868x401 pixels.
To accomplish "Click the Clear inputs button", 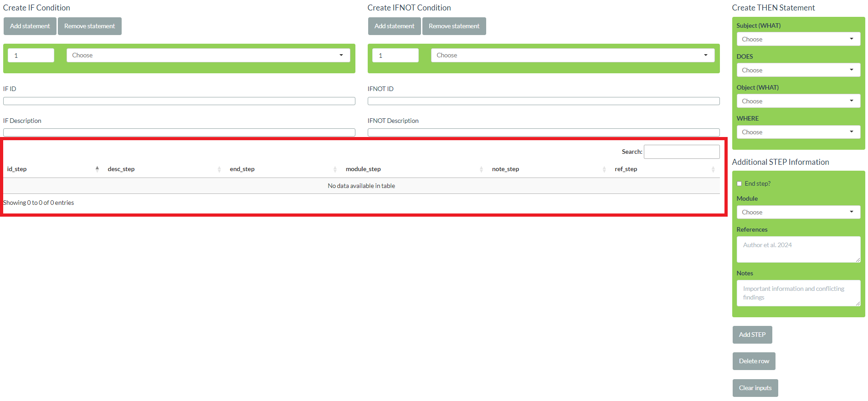I will (755, 388).
